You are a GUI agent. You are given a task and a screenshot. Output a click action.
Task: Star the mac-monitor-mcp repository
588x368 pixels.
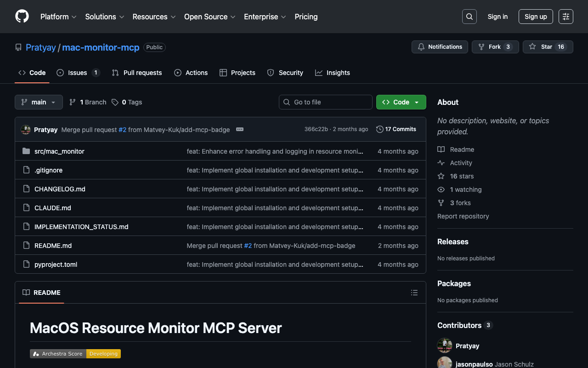click(547, 47)
